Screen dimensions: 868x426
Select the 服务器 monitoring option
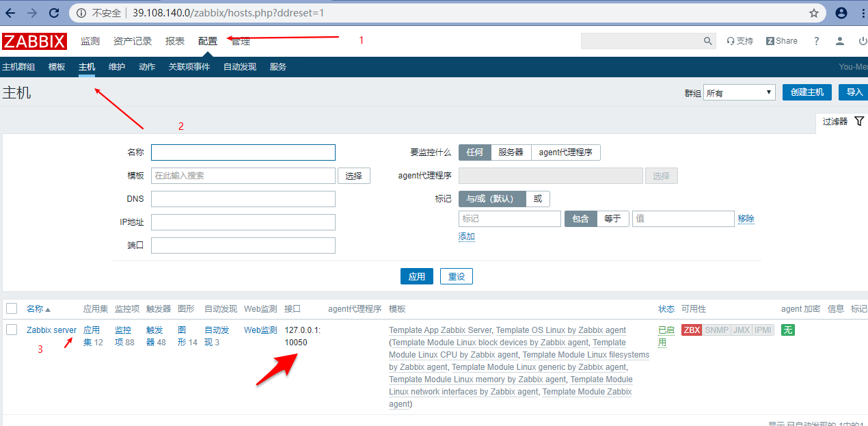(x=511, y=152)
